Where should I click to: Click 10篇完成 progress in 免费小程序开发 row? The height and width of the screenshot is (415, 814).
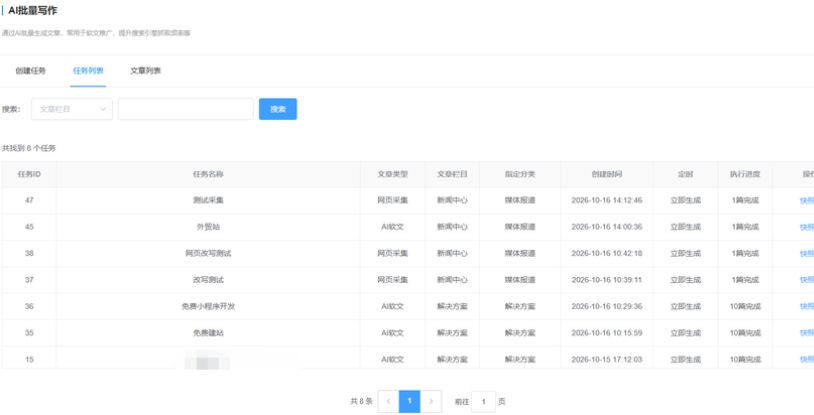pyautogui.click(x=745, y=306)
